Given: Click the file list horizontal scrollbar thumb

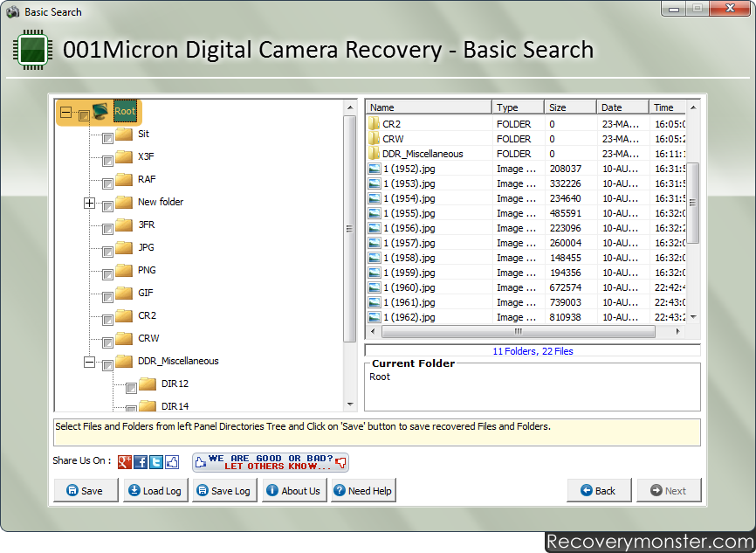Looking at the screenshot, I should pyautogui.click(x=519, y=331).
